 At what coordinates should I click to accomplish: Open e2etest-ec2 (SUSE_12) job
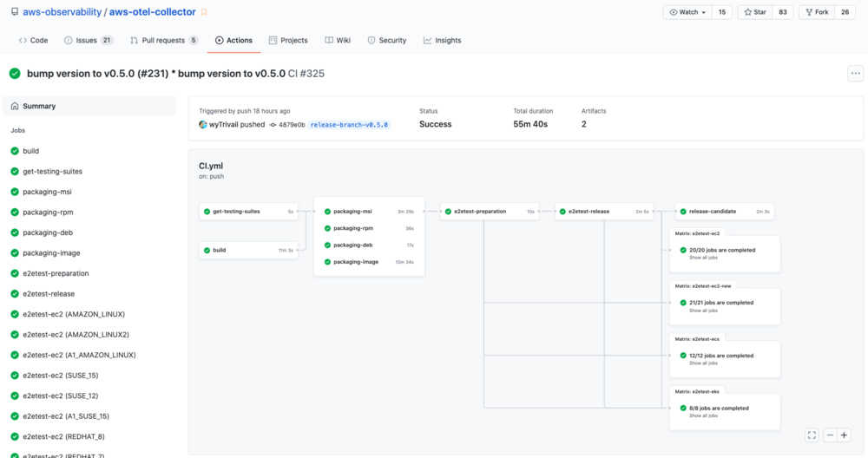(x=61, y=396)
